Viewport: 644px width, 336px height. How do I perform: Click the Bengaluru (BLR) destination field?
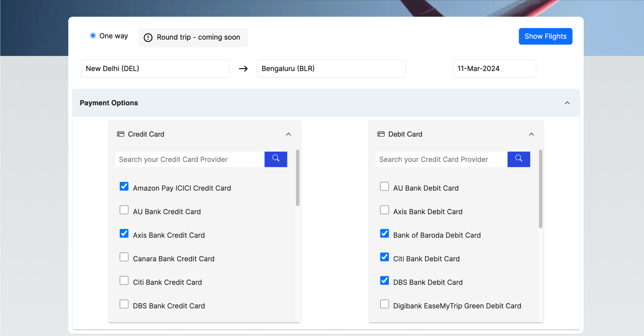pos(331,68)
